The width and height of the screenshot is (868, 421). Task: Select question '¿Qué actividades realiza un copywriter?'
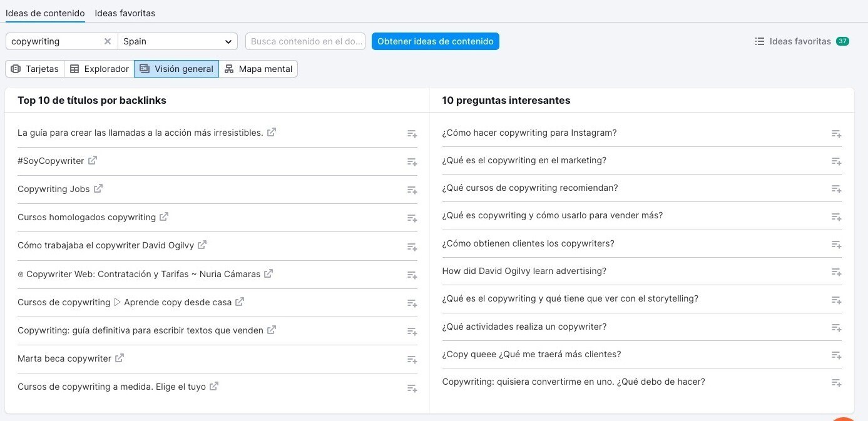tap(524, 327)
